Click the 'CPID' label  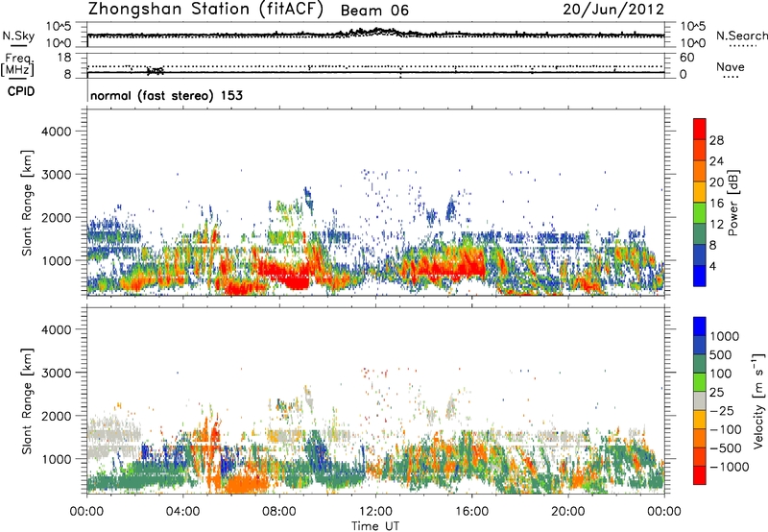[x=21, y=91]
